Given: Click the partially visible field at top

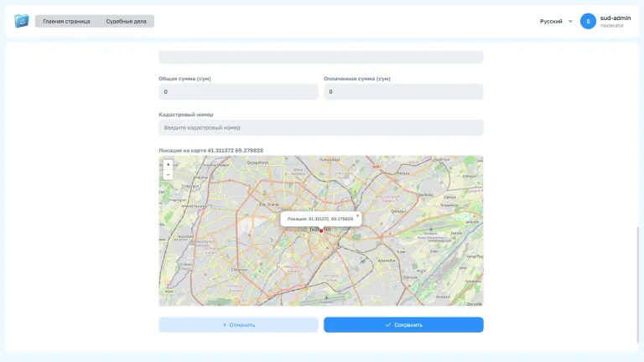Looking at the screenshot, I should (321, 57).
